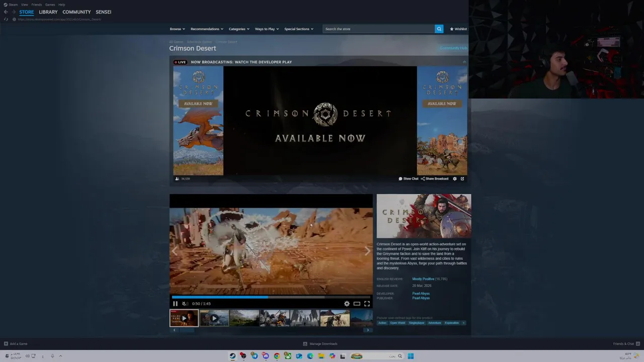Open the COMMUNITY tab
Screen dimensions: 644x362
click(x=76, y=12)
